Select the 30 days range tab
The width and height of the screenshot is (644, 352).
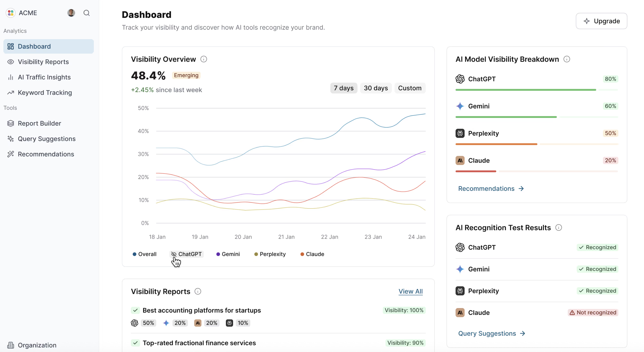pyautogui.click(x=376, y=88)
